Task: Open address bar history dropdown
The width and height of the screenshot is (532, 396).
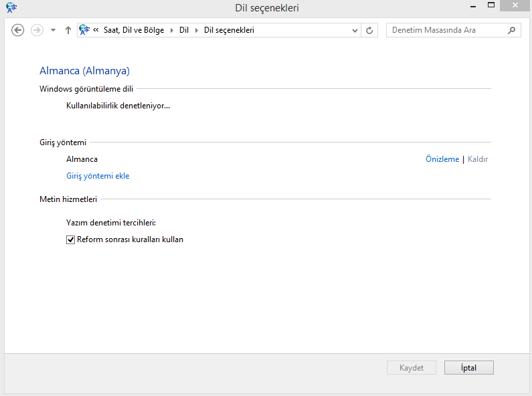Action: coord(355,31)
